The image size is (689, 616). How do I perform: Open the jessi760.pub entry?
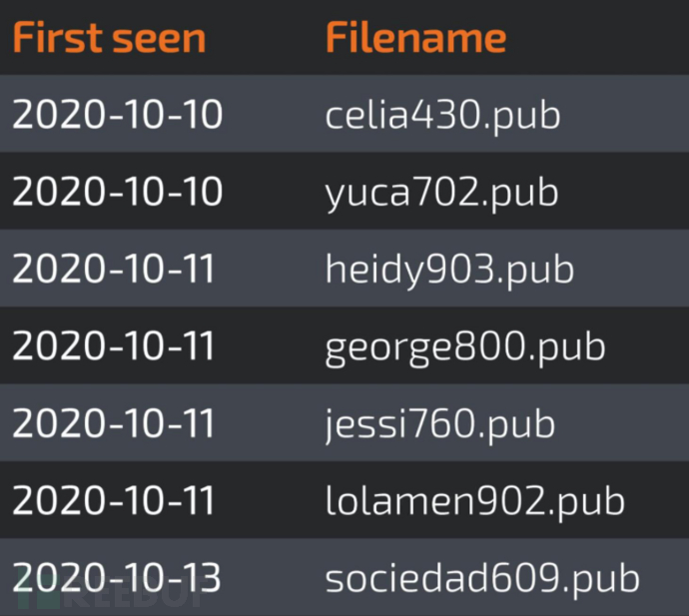[x=439, y=423]
